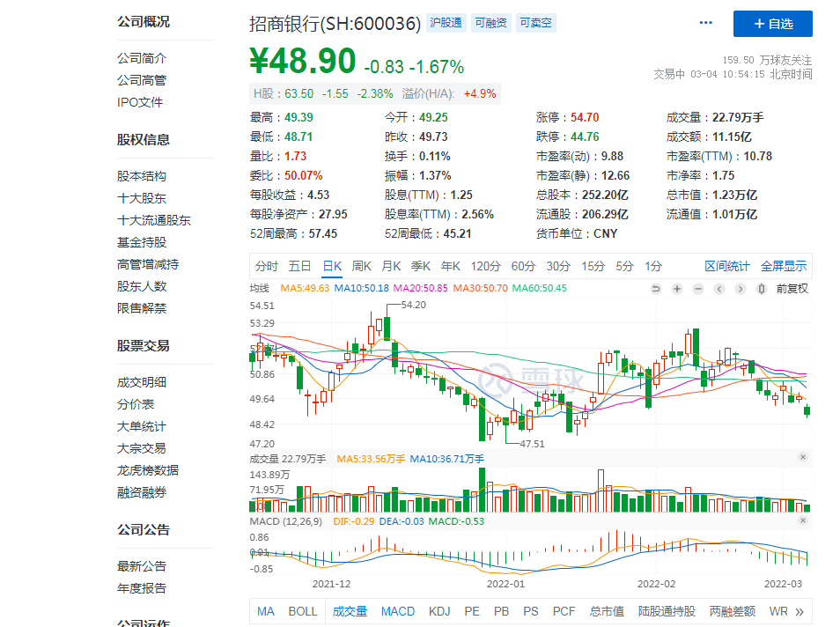Switch to 年K chart
840x627 pixels.
click(x=451, y=266)
